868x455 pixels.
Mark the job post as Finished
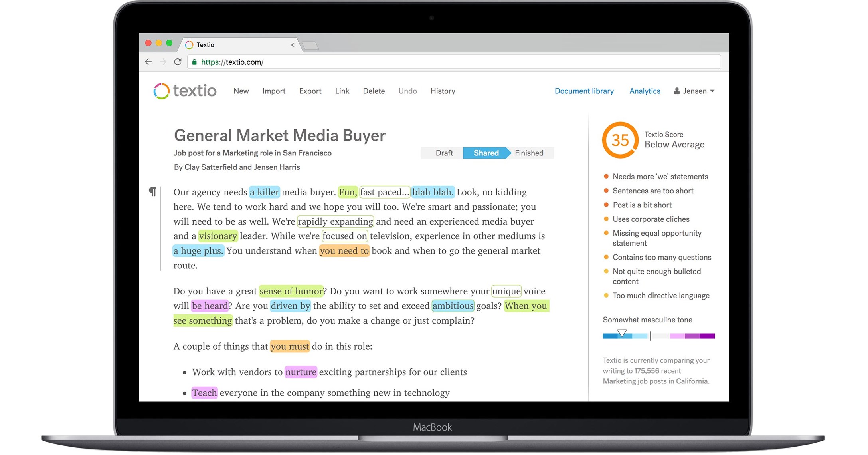(529, 153)
